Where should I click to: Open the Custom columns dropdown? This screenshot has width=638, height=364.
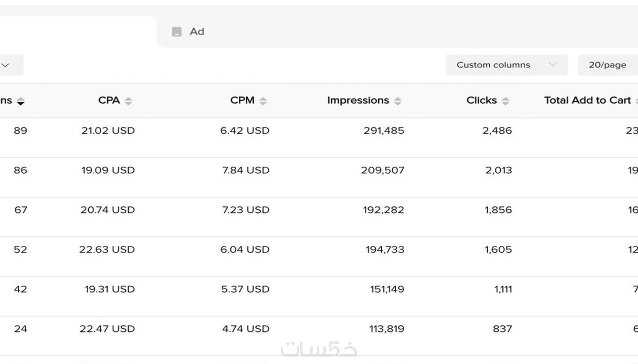pos(506,65)
